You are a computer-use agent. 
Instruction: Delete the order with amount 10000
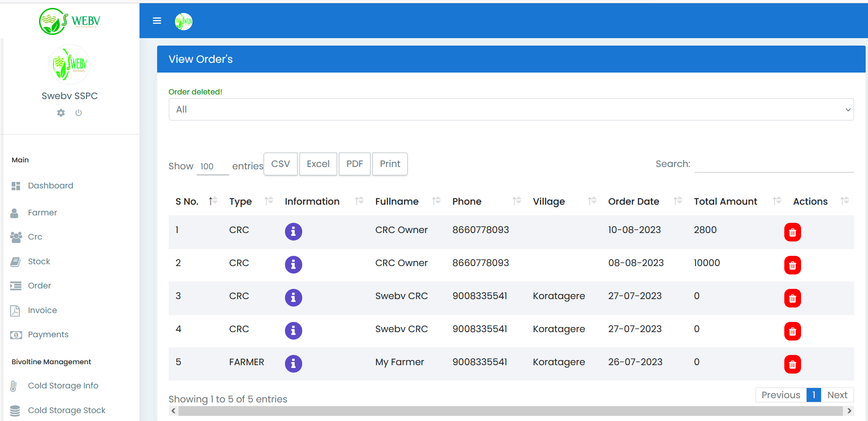(x=792, y=265)
